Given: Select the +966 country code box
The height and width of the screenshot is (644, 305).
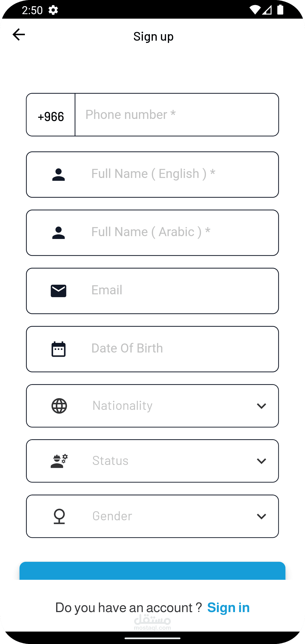Looking at the screenshot, I should pos(51,115).
